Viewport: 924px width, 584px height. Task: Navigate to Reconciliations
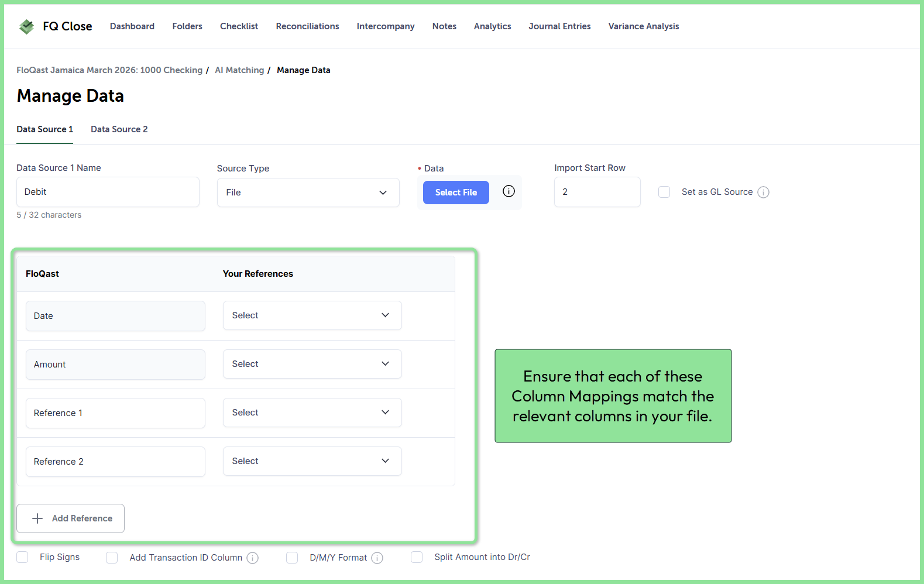point(308,26)
